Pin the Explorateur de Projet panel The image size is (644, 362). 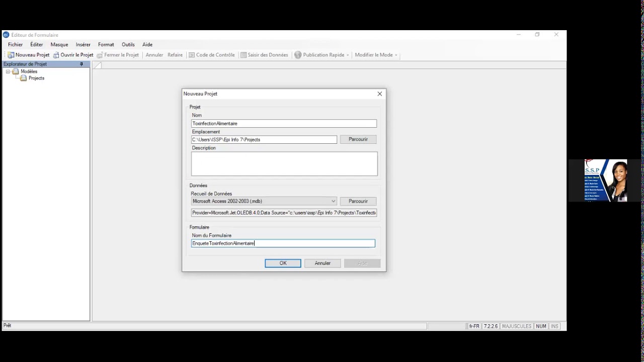[82, 64]
